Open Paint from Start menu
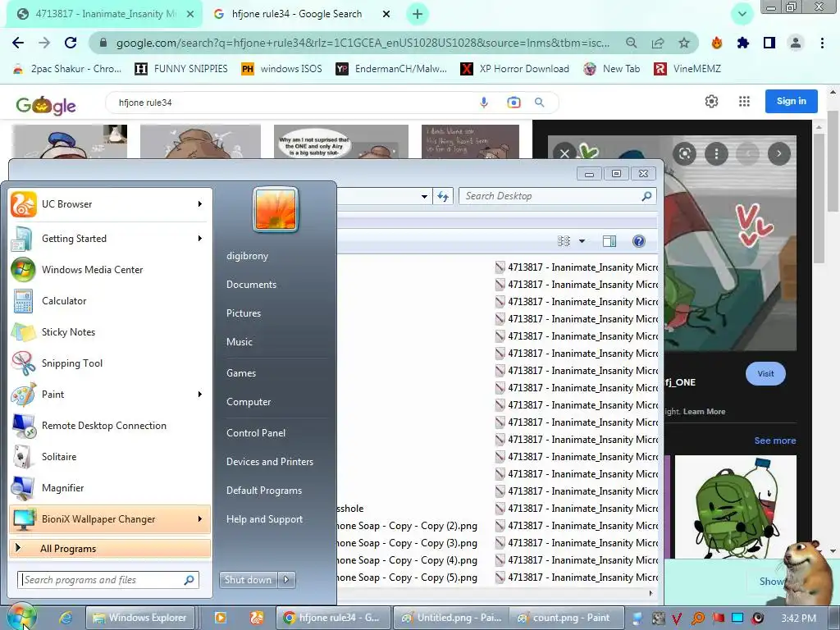Viewport: 840px width, 630px height. (x=110, y=394)
